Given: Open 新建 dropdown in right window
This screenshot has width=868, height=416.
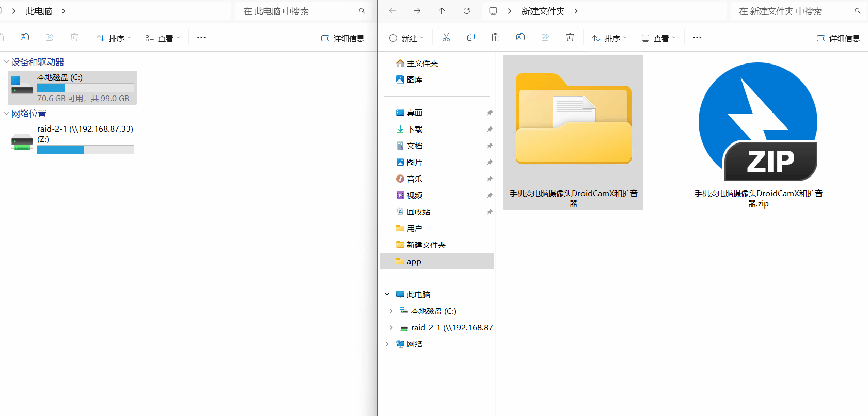Looking at the screenshot, I should tap(406, 38).
